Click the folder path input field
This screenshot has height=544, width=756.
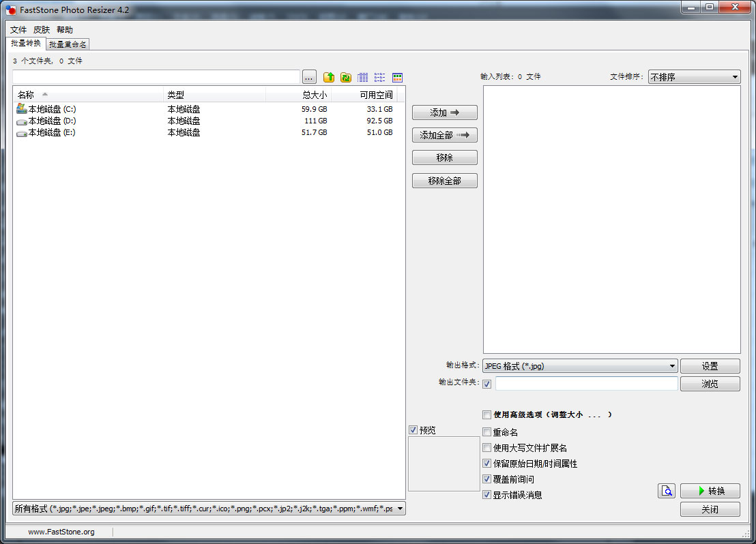click(x=156, y=77)
